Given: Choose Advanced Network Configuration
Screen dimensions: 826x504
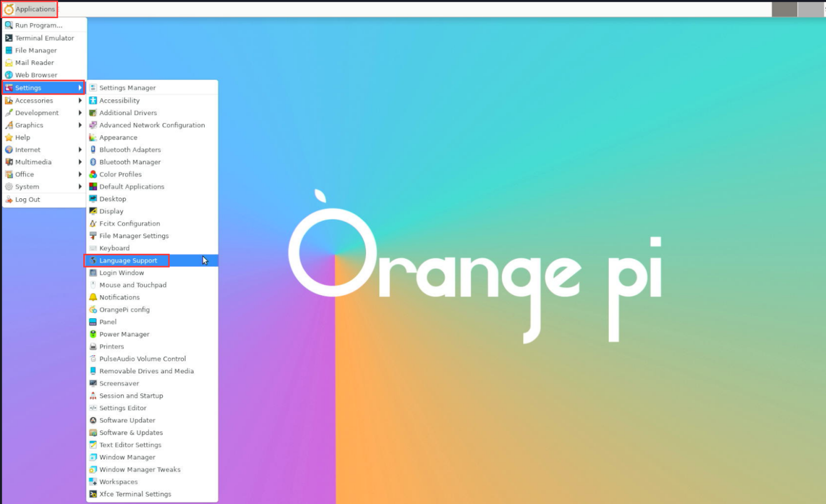Looking at the screenshot, I should click(x=152, y=125).
